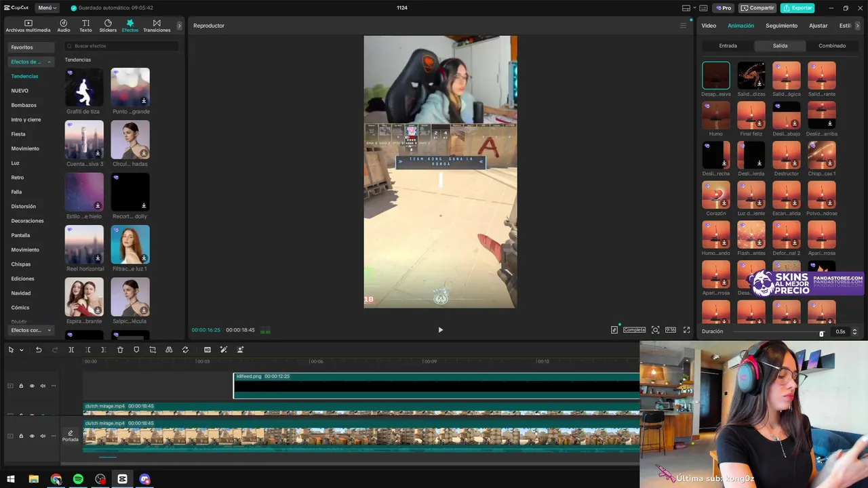Click the marker shield icon in toolbar

coord(136,350)
